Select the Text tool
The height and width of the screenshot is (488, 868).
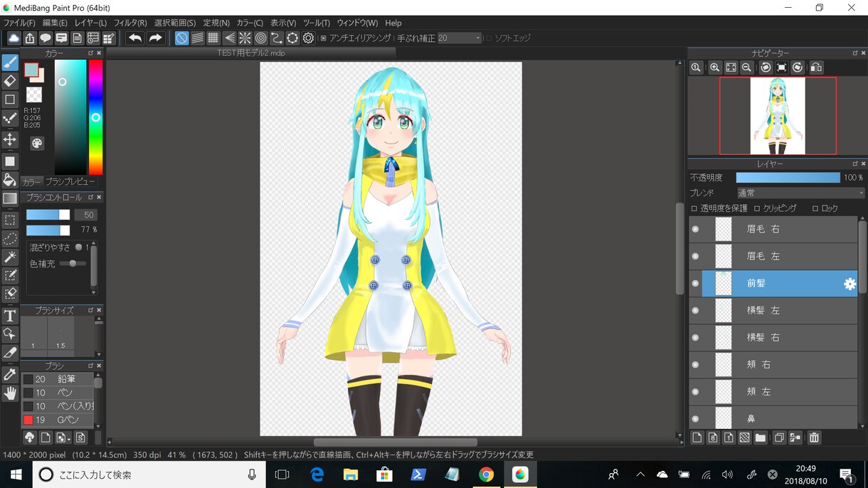click(10, 316)
